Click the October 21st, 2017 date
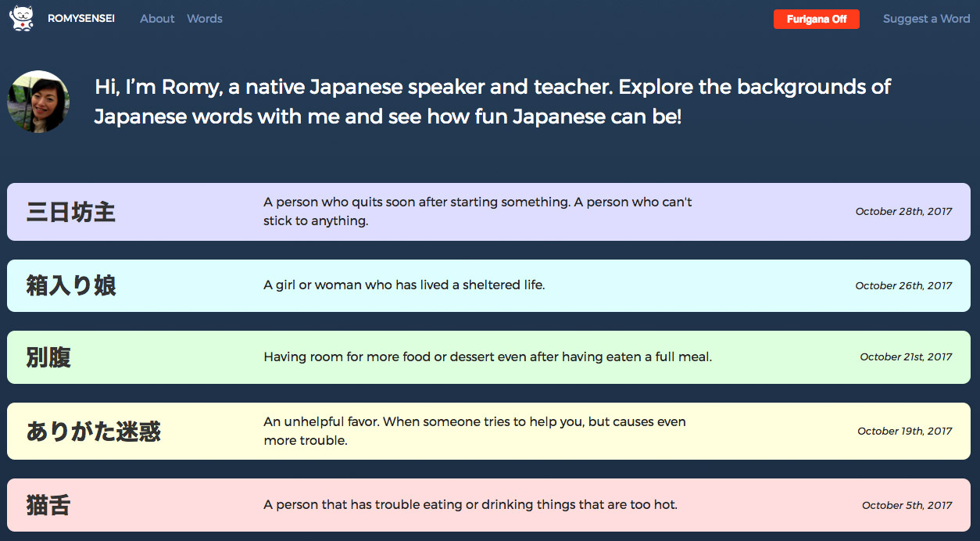 coord(906,356)
